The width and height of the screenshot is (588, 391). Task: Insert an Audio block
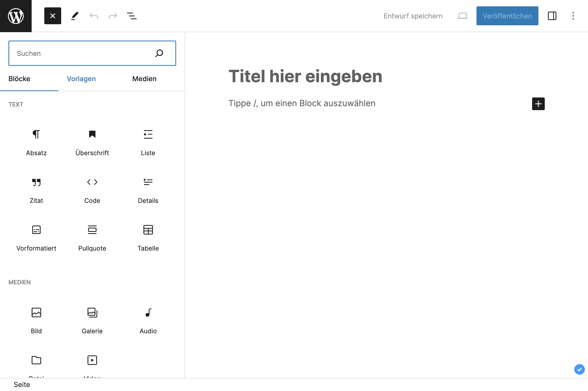click(x=148, y=320)
